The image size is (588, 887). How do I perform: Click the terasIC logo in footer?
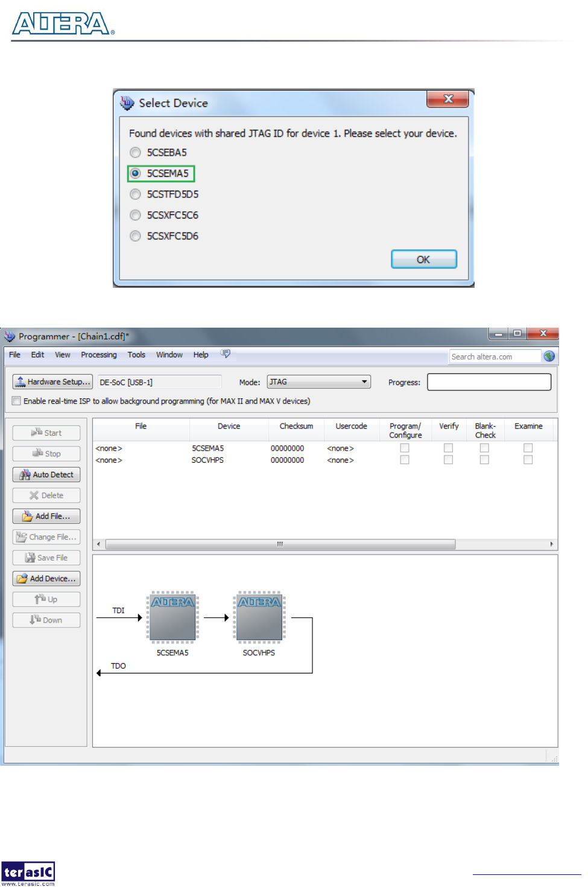pyautogui.click(x=28, y=873)
